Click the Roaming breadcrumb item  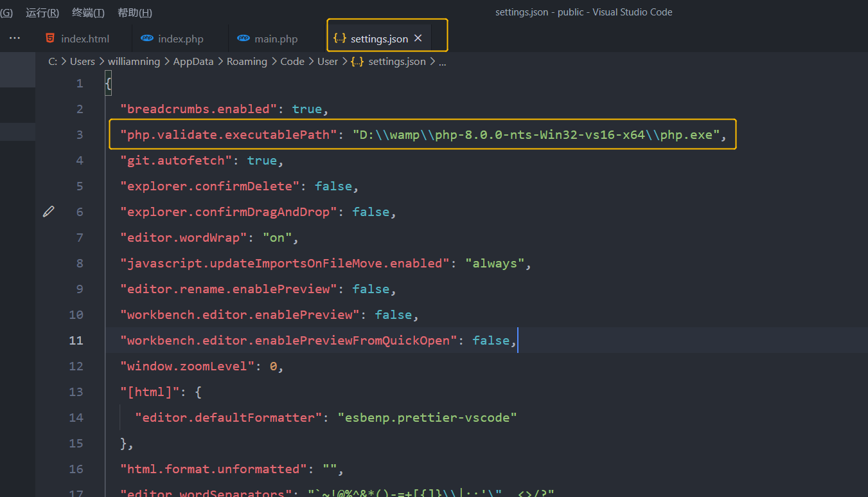247,61
